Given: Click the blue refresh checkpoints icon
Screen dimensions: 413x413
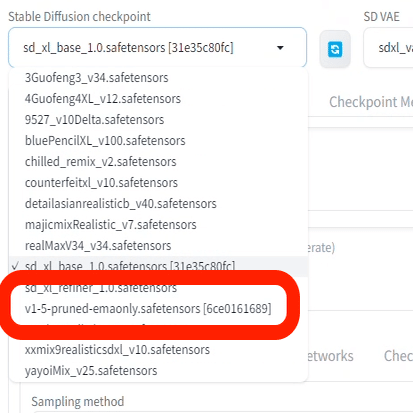Looking at the screenshot, I should pos(335,49).
